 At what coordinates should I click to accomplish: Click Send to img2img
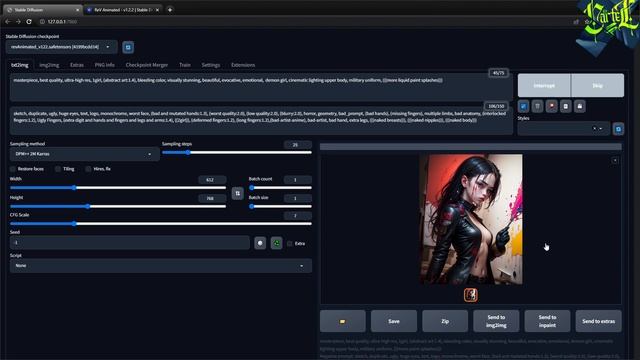(496, 321)
